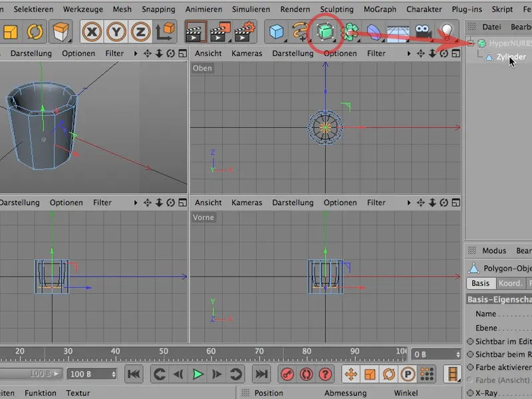Click the stepper arrows of the 100 B field
The height and width of the screenshot is (399, 532).
point(114,374)
